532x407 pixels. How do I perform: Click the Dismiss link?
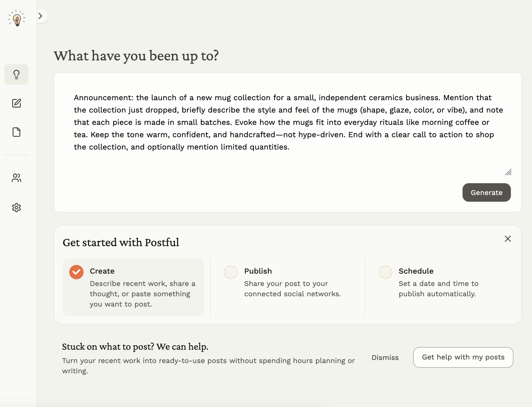(x=385, y=357)
